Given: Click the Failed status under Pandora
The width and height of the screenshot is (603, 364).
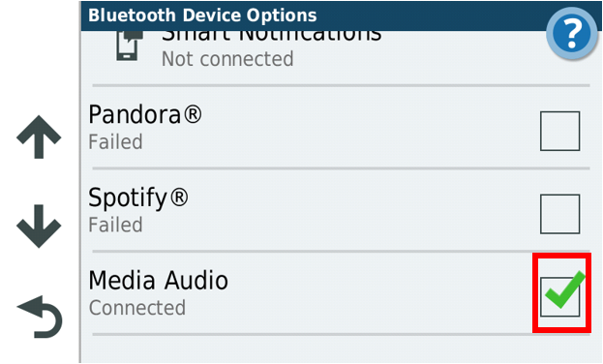Looking at the screenshot, I should 115,141.
